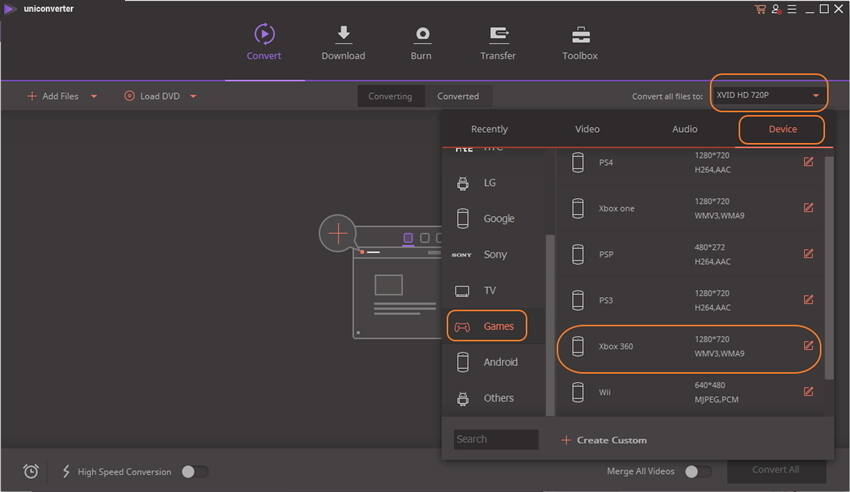Select the Device format tab

click(x=782, y=129)
